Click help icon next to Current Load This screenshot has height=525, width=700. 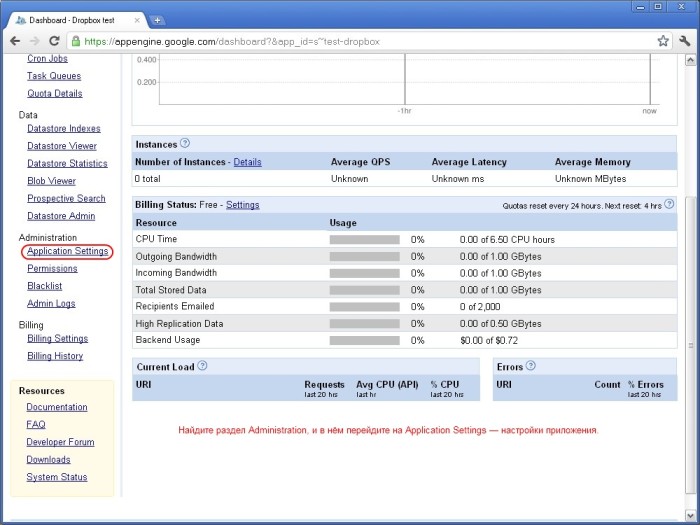click(x=202, y=366)
